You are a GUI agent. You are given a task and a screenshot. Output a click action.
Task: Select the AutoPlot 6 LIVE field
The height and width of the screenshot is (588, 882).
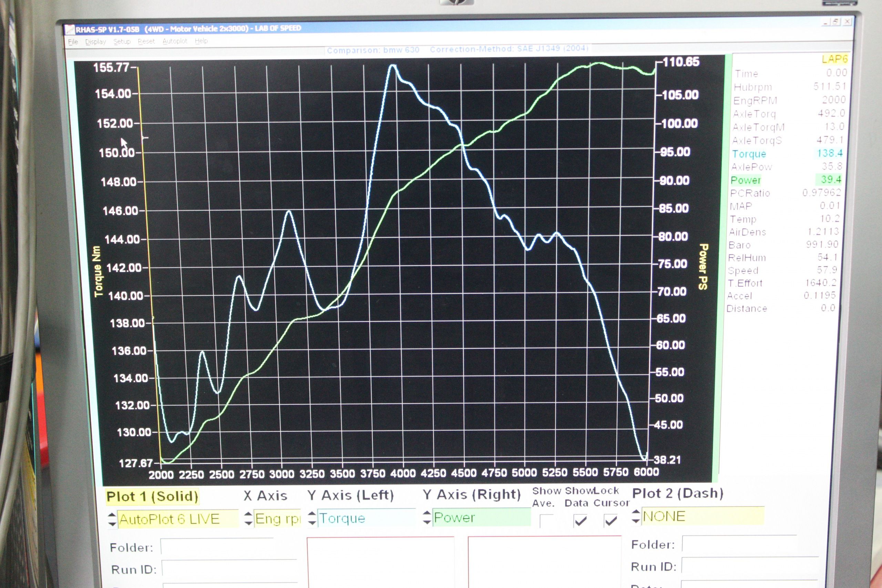[x=178, y=519]
